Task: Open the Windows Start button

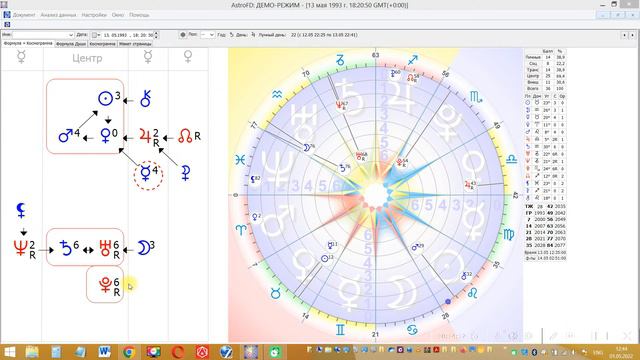Action: coord(10,352)
